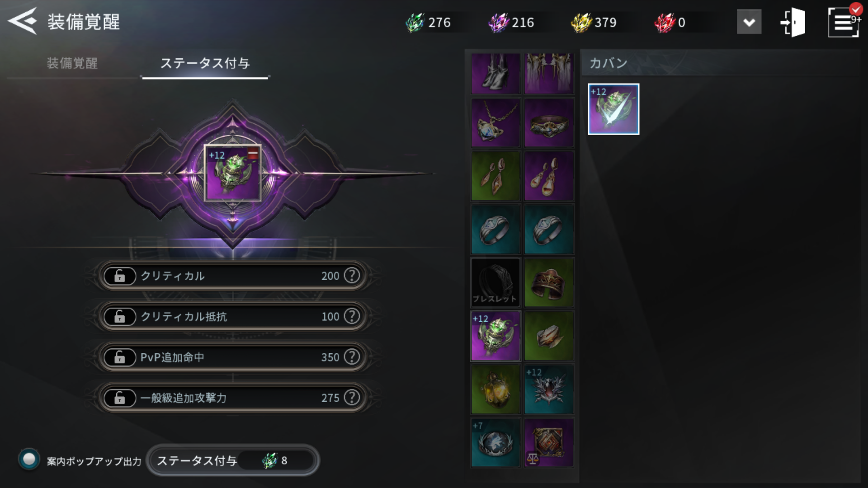The width and height of the screenshot is (868, 488).
Task: Open the exit door icon
Action: click(793, 22)
